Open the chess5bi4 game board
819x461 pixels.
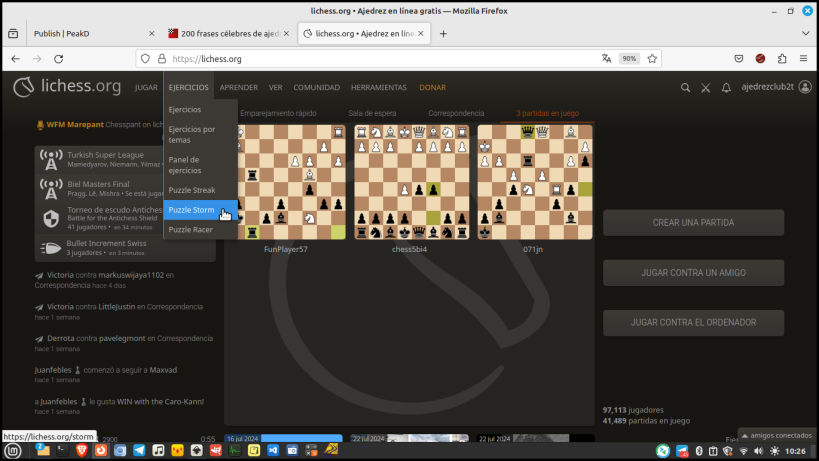(x=412, y=182)
